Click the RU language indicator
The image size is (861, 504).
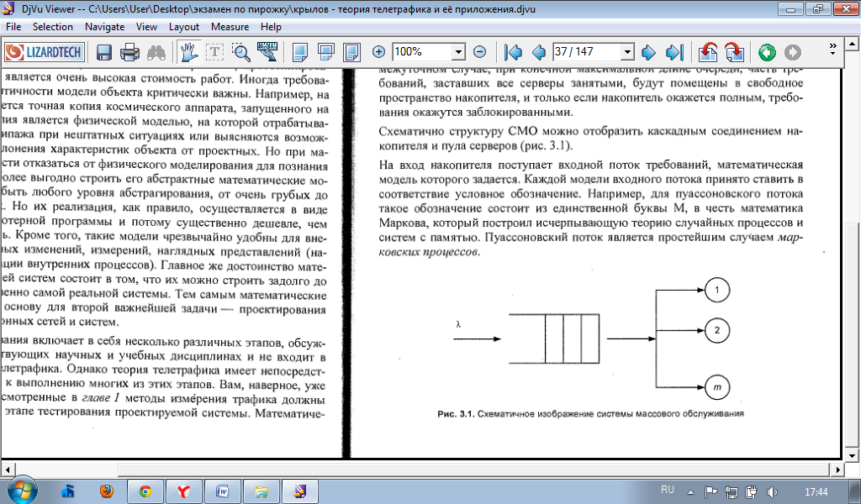pyautogui.click(x=667, y=490)
